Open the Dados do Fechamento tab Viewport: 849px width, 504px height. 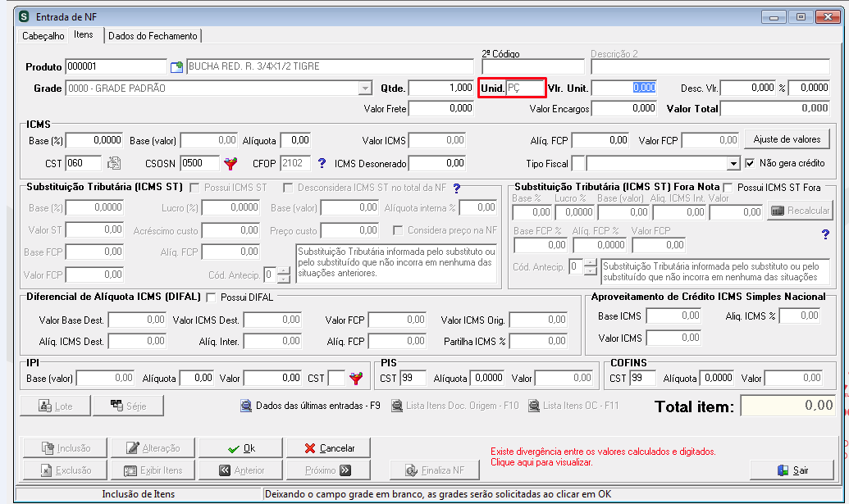tap(153, 36)
